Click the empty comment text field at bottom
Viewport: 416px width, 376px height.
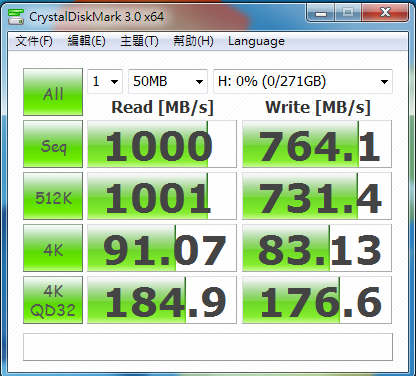point(208,347)
